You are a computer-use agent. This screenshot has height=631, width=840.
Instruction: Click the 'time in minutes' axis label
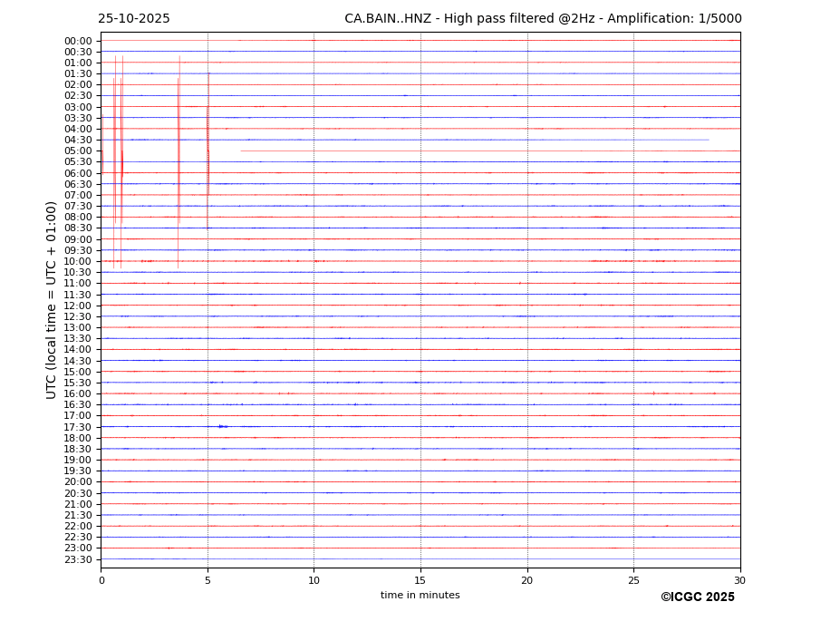pos(420,596)
